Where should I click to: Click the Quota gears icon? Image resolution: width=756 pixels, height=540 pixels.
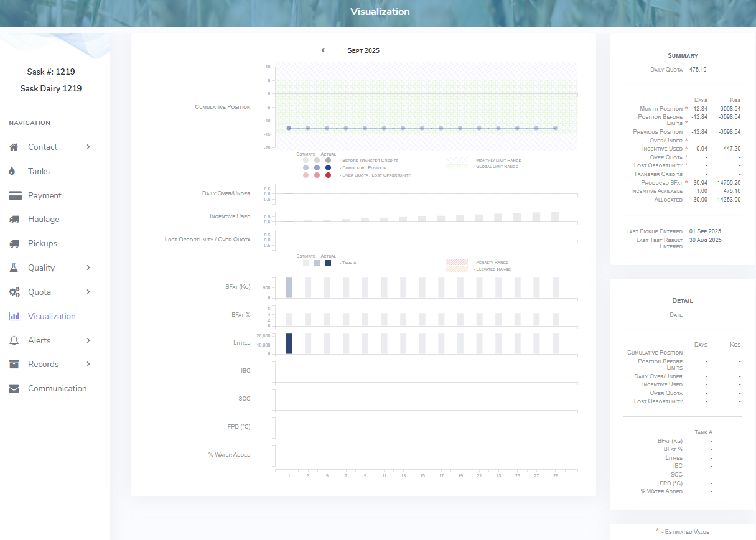(15, 292)
